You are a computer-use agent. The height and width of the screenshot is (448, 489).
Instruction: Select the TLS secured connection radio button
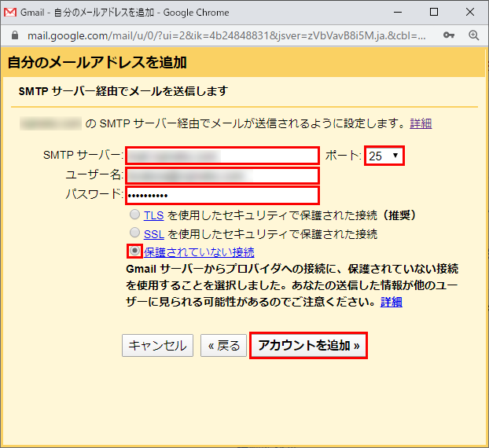click(x=135, y=215)
